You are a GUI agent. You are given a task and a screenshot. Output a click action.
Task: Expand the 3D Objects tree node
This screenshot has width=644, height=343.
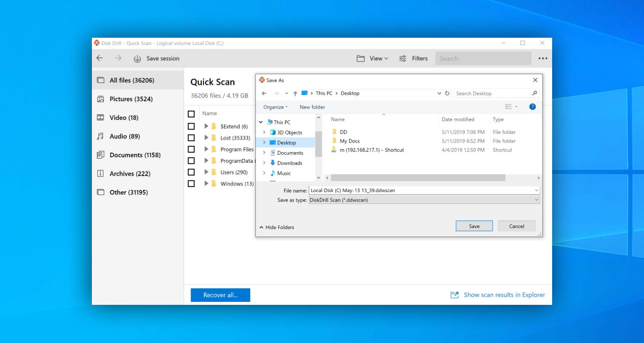point(264,132)
